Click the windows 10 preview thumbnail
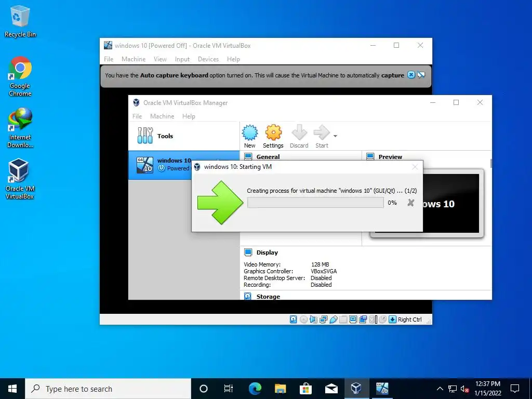Viewport: 532px width, 399px height. (x=451, y=204)
